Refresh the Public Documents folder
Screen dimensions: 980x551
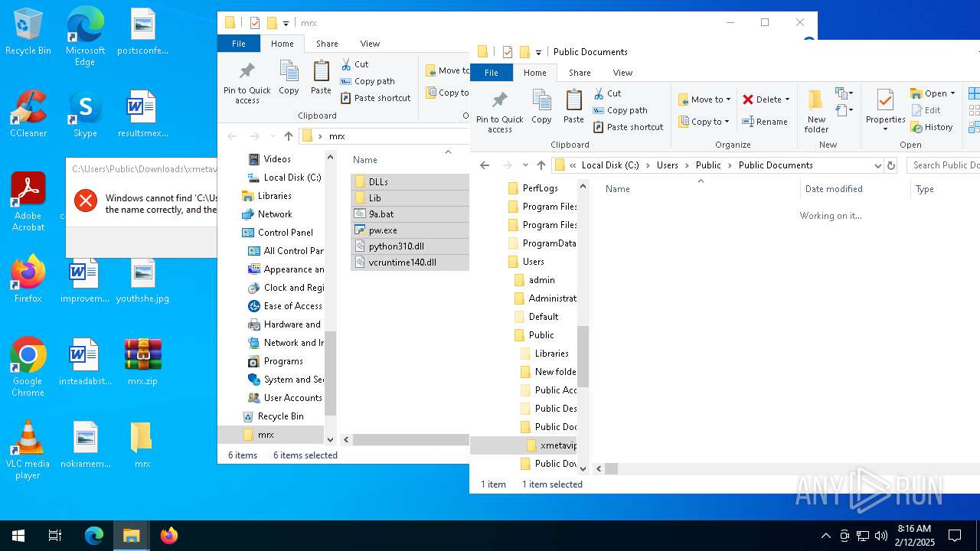point(890,165)
